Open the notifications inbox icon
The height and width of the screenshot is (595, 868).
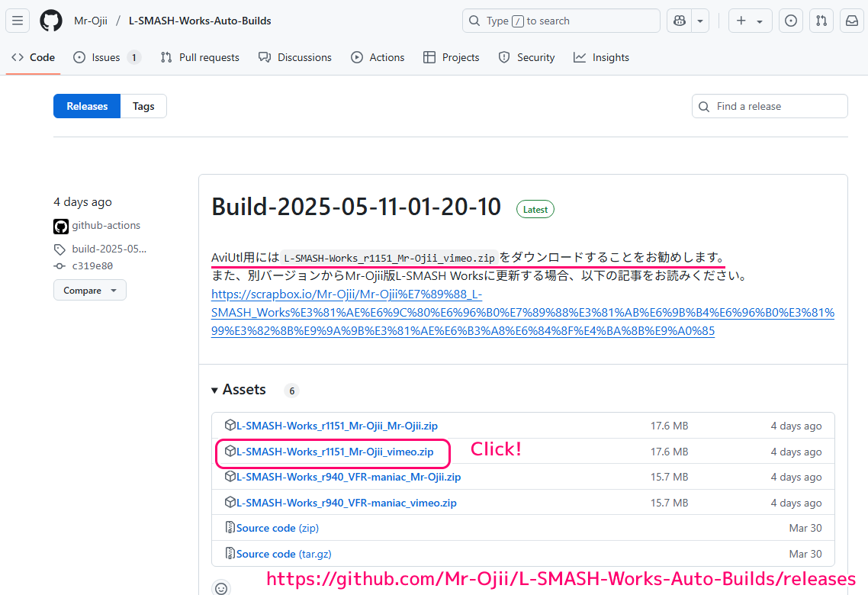pyautogui.click(x=852, y=21)
